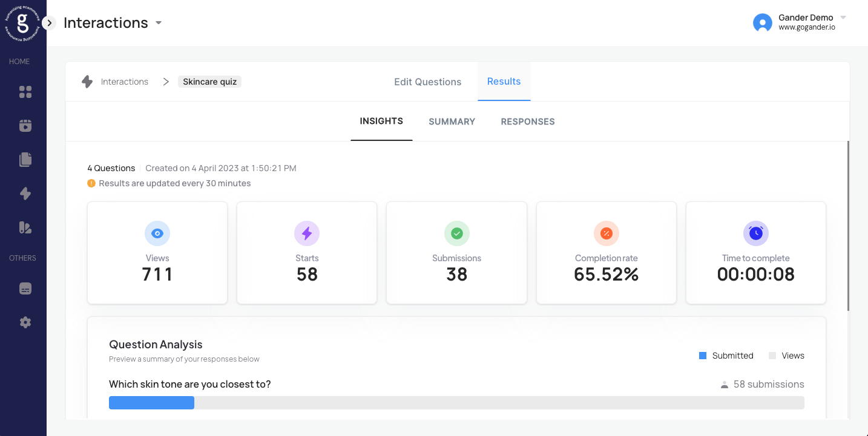Screen dimensions: 868x436
Task: Click the Submissions green check icon
Action: point(457,233)
